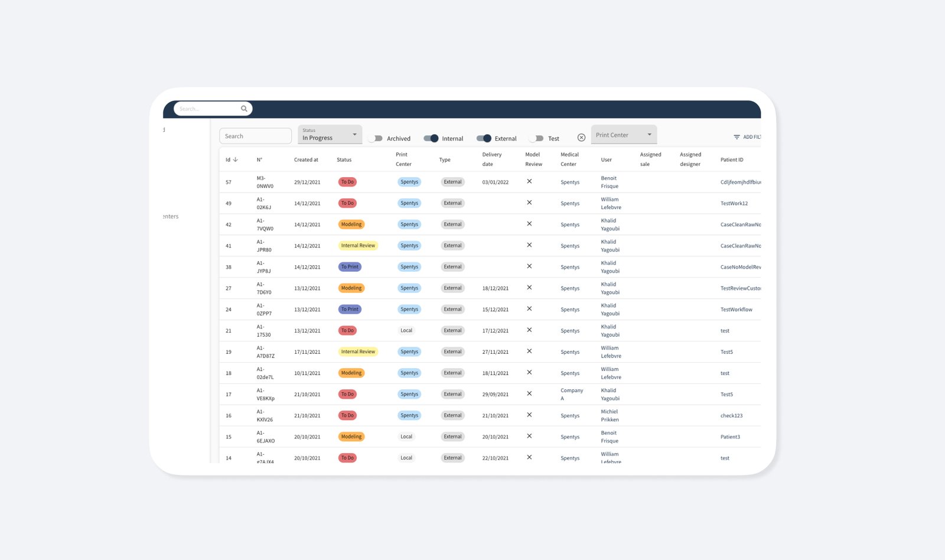Turn off the External toggle
The image size is (945, 560).
(484, 138)
